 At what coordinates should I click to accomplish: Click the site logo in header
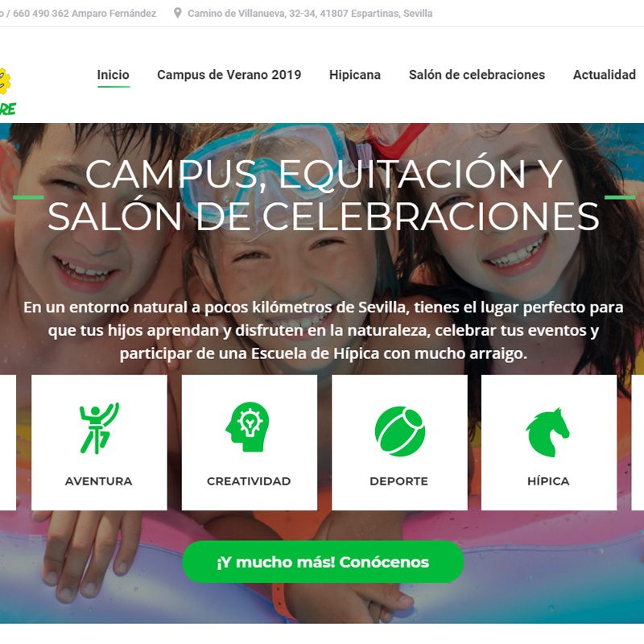click(7, 91)
